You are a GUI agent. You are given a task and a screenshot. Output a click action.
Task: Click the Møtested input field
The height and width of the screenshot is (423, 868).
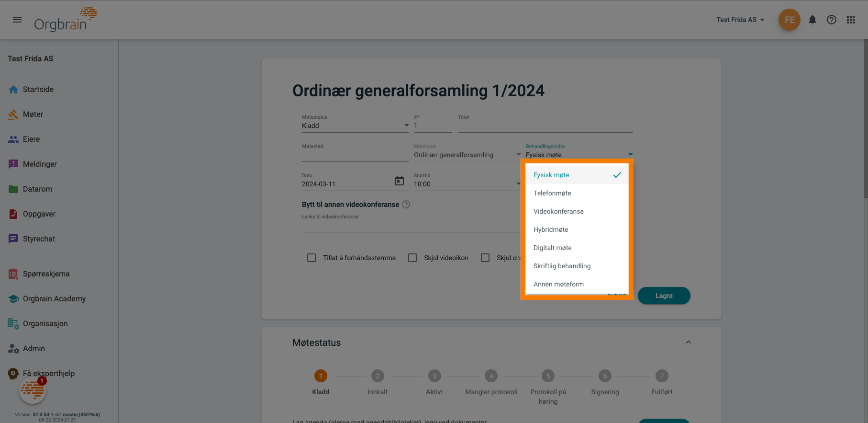coord(356,155)
